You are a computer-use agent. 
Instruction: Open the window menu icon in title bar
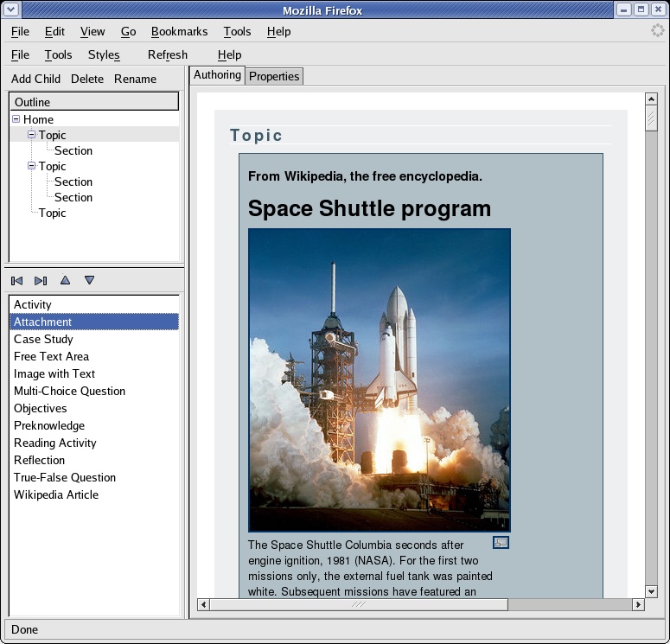[11, 10]
